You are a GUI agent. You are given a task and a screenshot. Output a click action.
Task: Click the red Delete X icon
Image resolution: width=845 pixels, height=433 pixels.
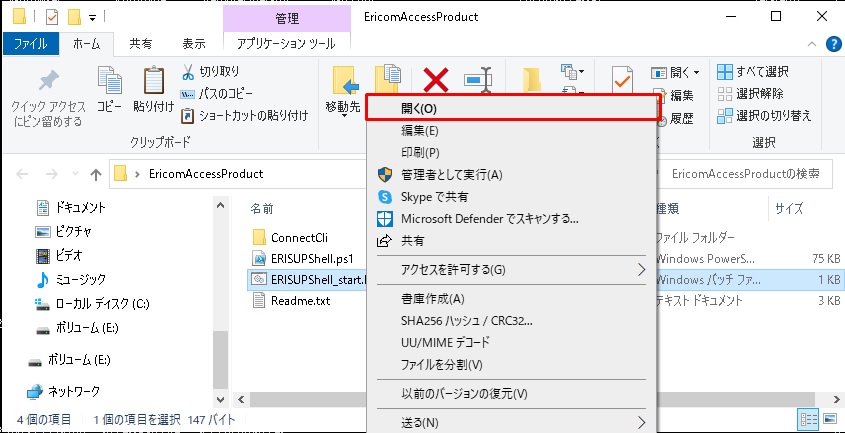pyautogui.click(x=435, y=79)
